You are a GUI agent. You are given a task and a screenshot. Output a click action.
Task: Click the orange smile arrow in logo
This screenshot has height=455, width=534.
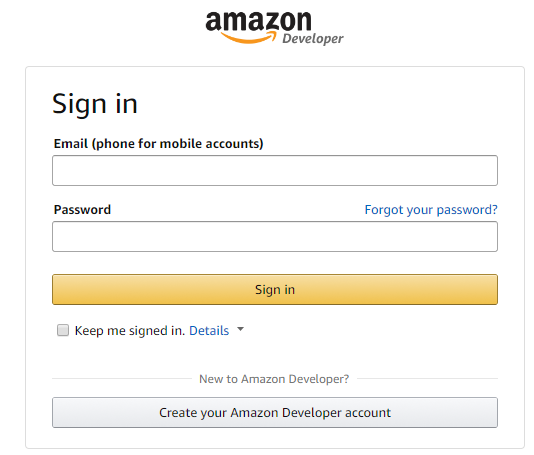pyautogui.click(x=249, y=37)
